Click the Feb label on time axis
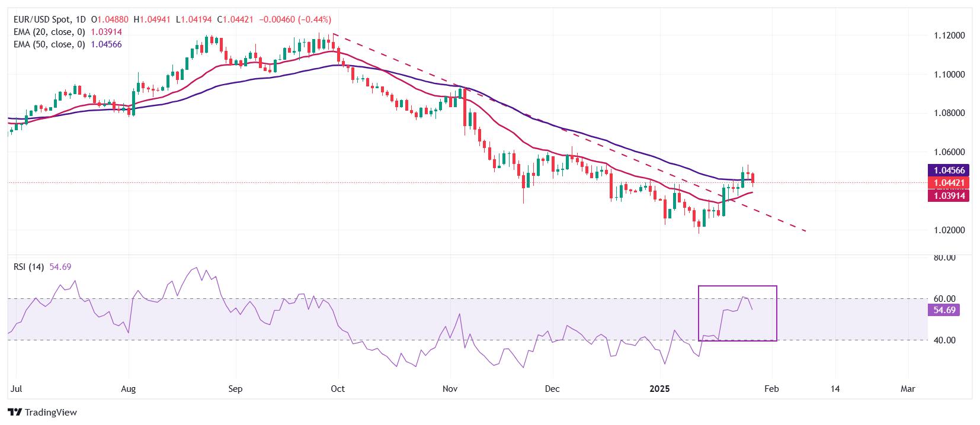 point(771,389)
